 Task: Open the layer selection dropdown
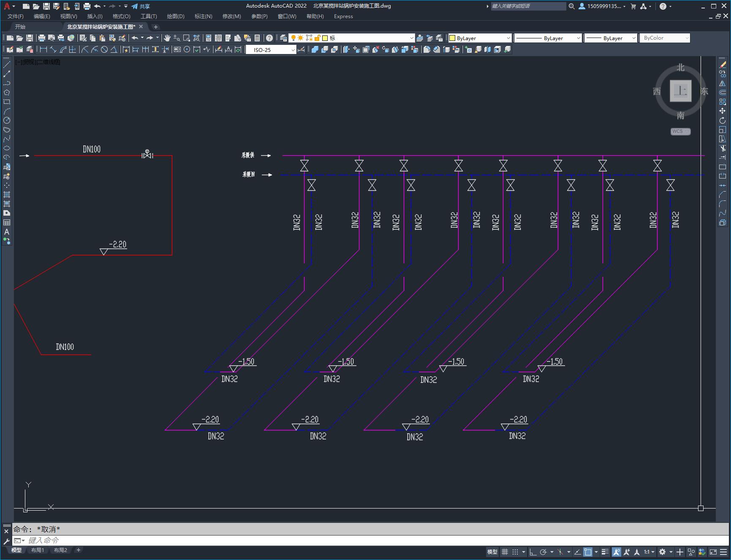pos(412,38)
